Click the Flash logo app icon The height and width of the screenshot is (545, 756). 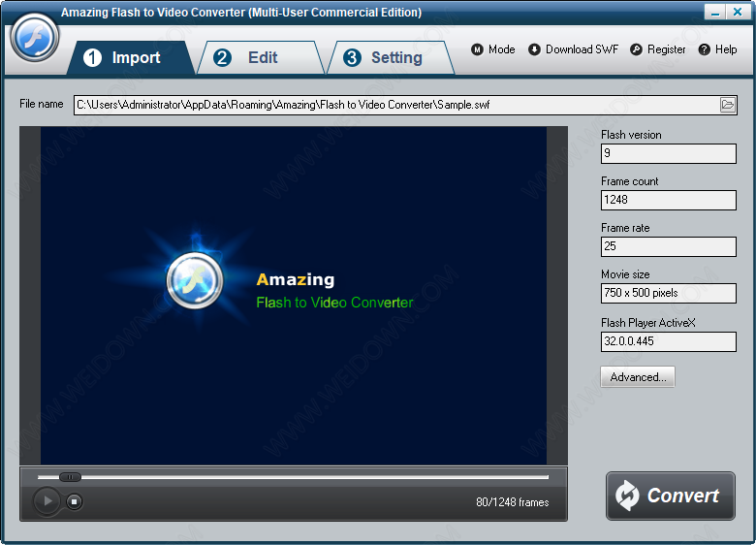[35, 39]
